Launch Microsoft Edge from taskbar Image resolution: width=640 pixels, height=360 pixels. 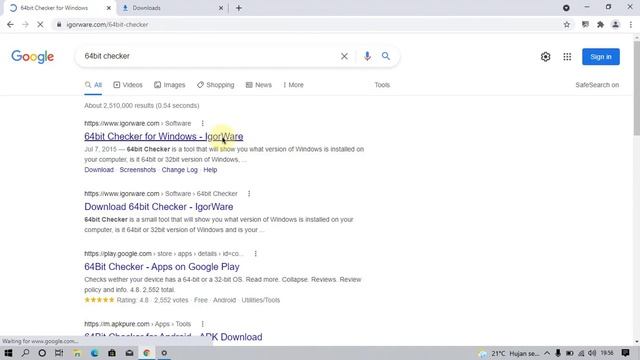coord(94,353)
